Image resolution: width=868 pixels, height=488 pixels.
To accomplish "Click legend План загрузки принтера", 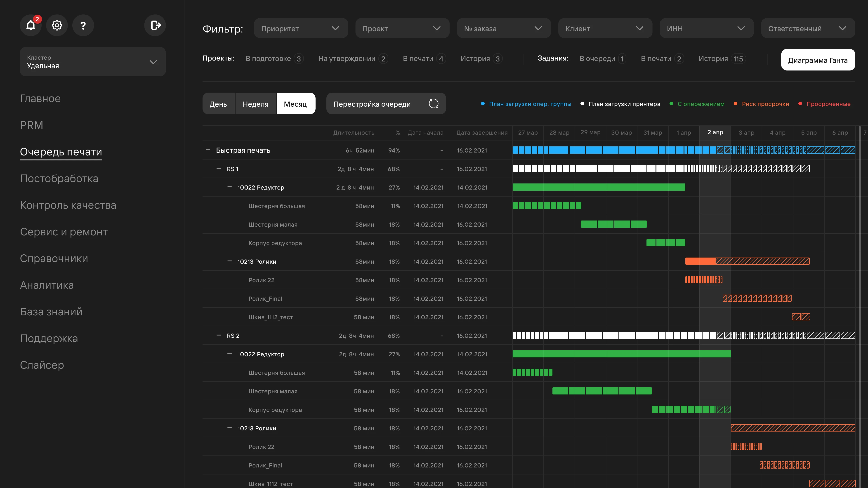I will coord(620,104).
